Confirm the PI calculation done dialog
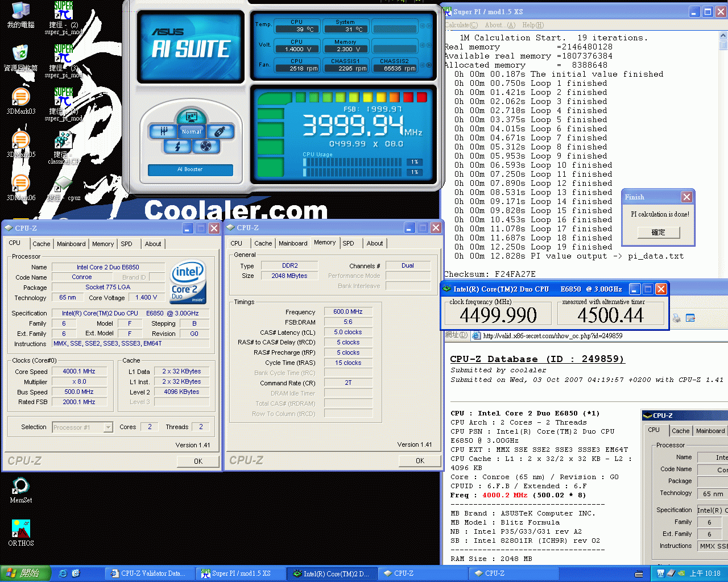The width and height of the screenshot is (728, 582). (658, 232)
